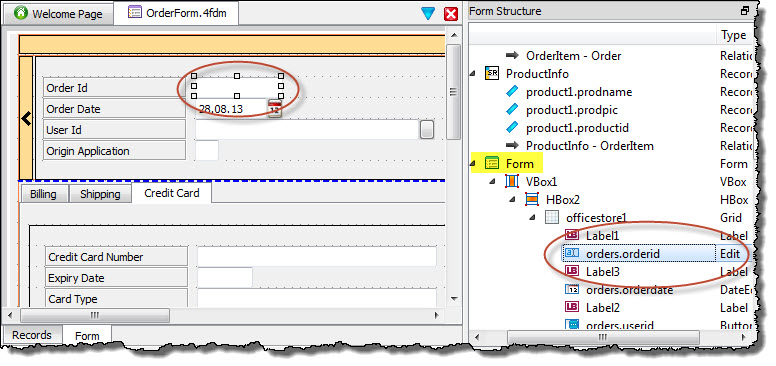Select product1.productid in the tree
Viewport: 776px width, 366px height.
(577, 128)
